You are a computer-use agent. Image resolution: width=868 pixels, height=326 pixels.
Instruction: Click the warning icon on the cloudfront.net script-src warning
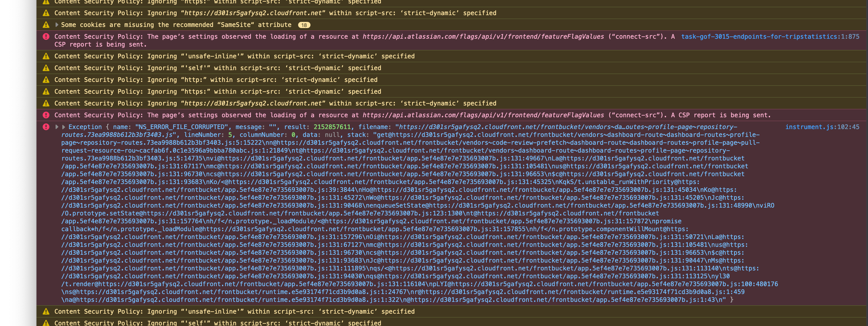click(46, 104)
